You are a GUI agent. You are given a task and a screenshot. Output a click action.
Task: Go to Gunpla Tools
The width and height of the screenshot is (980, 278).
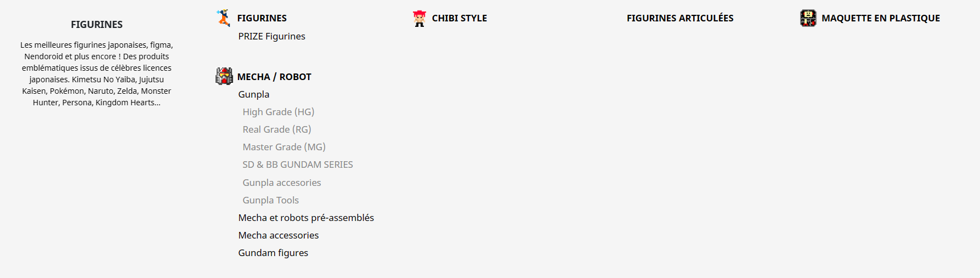(x=270, y=200)
